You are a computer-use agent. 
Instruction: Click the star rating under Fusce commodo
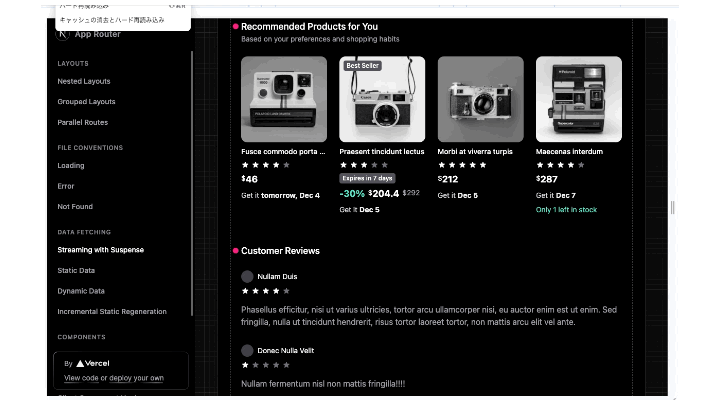pos(266,165)
